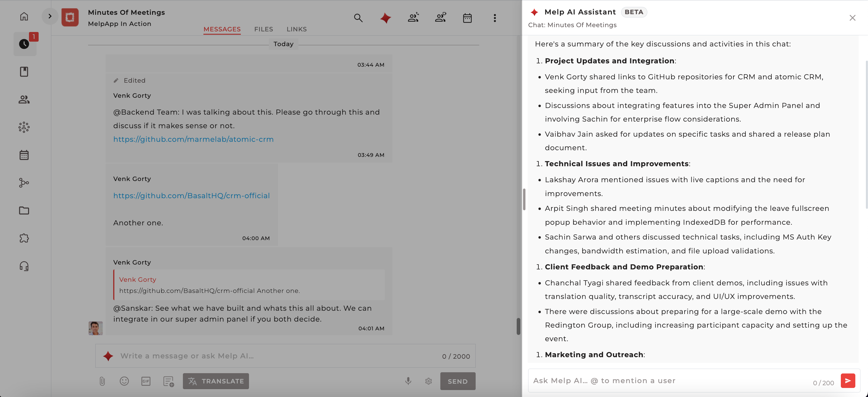This screenshot has height=397, width=868.
Task: Start an audio call with participants
Action: coord(413,17)
